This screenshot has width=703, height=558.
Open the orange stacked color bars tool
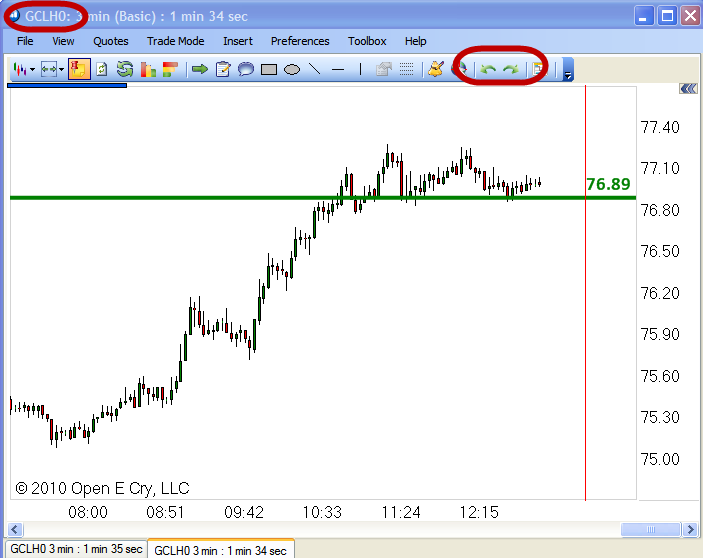coord(170,69)
